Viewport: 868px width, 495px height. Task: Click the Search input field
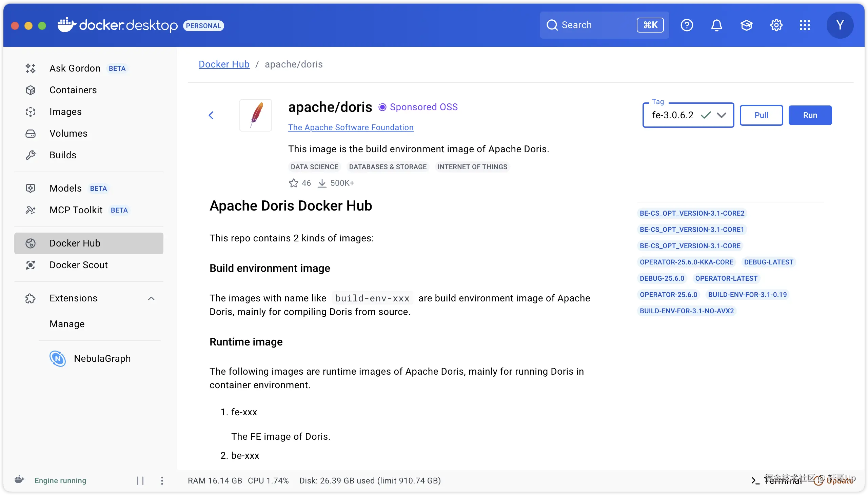point(595,25)
